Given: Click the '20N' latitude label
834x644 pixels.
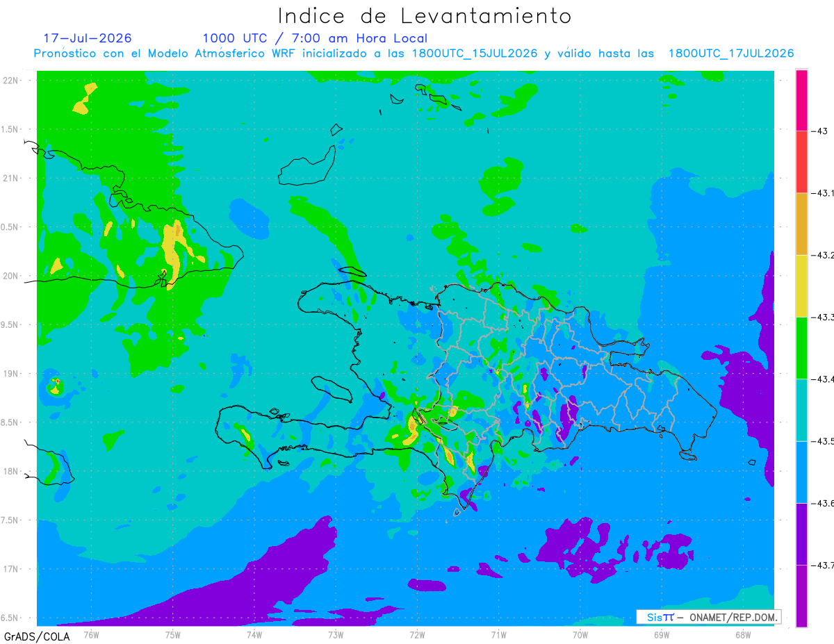Looking at the screenshot, I should click(x=12, y=276).
